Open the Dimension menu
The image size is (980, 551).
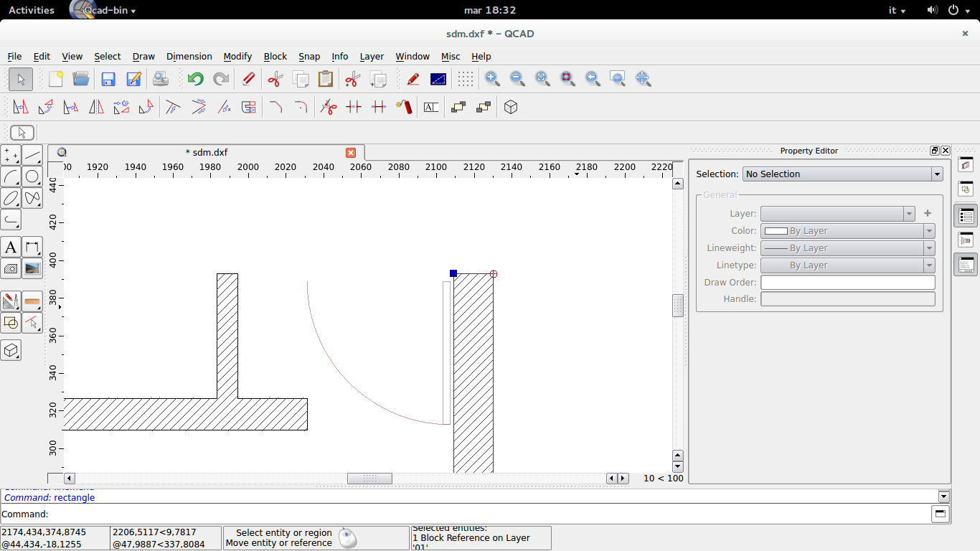(x=189, y=56)
